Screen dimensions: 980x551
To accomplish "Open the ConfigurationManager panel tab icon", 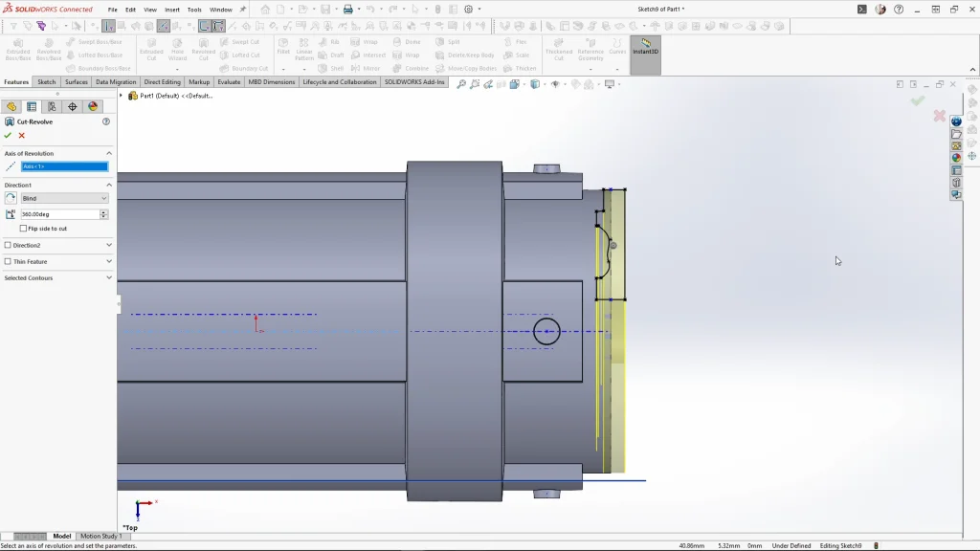I will coord(52,107).
